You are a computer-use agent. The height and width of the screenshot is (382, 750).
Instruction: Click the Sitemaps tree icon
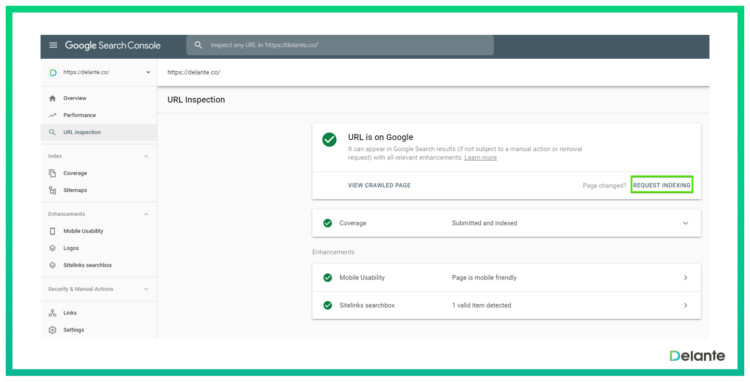53,190
